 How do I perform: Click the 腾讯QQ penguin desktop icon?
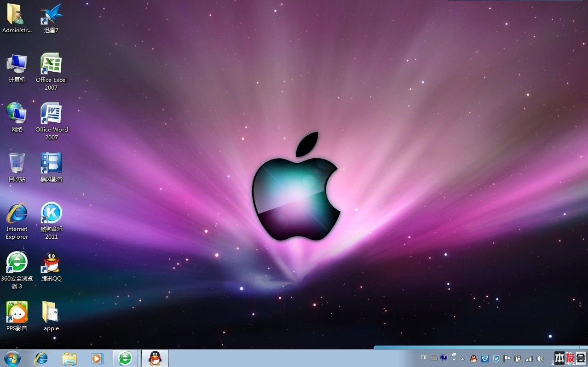point(51,262)
